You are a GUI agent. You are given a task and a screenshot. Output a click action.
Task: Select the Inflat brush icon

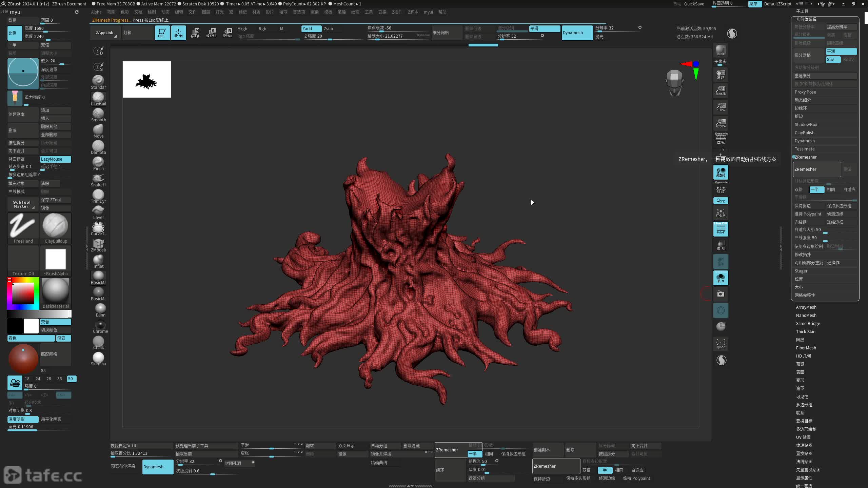pyautogui.click(x=98, y=260)
